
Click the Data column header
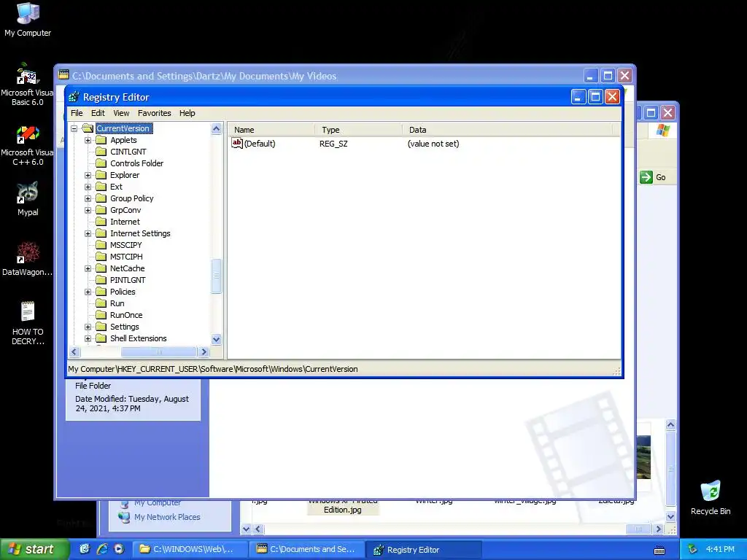tap(508, 130)
